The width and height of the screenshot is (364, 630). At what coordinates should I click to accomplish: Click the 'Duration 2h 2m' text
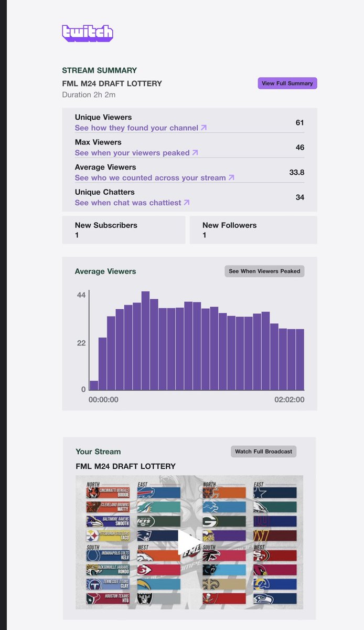click(x=89, y=95)
